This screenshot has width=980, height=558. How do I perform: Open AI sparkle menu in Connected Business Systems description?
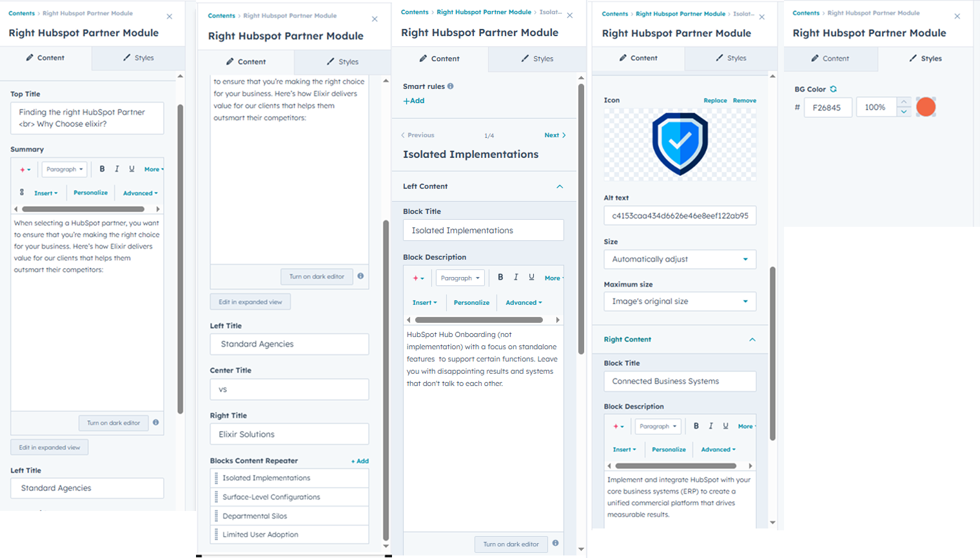pos(618,427)
